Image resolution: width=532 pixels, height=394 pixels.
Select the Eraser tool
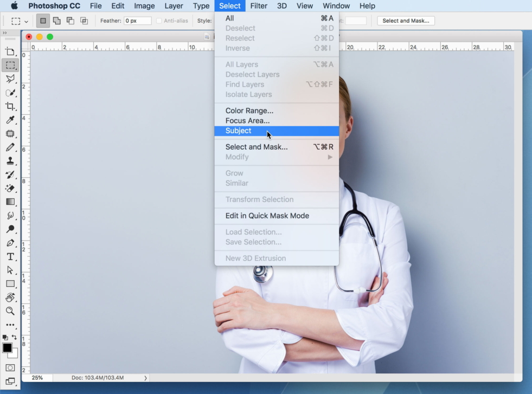click(11, 188)
